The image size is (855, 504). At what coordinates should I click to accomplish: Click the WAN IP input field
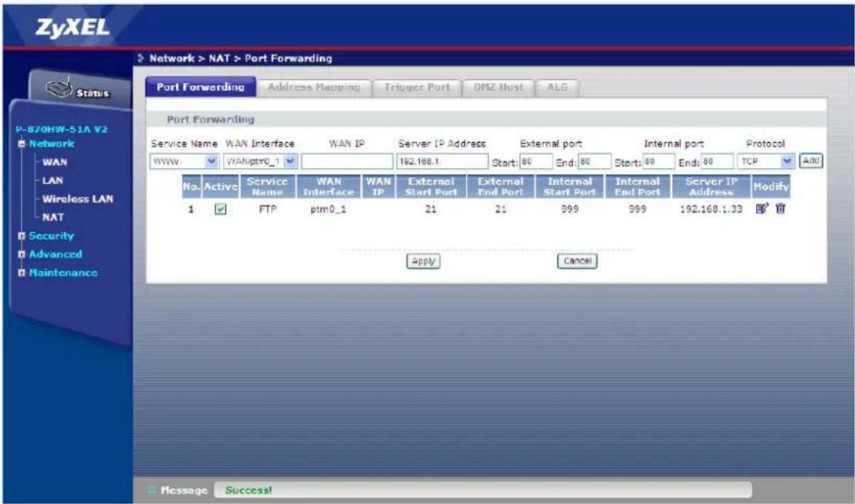(347, 162)
